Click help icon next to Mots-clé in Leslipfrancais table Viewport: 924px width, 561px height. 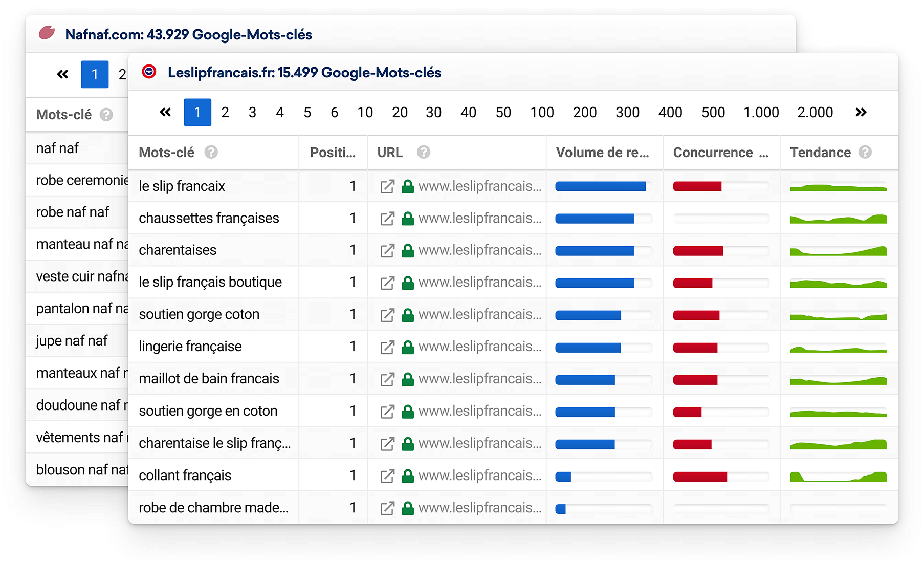(x=211, y=152)
